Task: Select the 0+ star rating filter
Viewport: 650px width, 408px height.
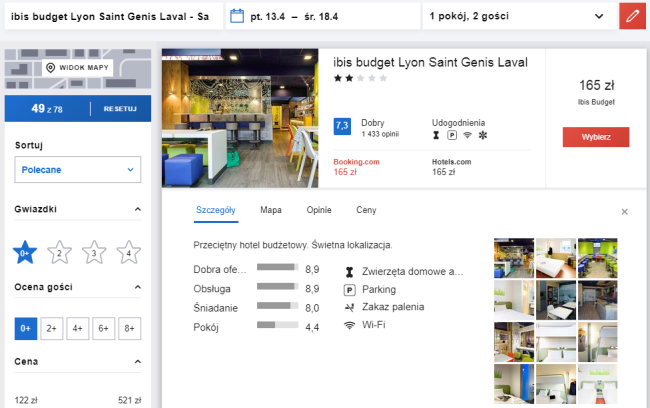Action: [25, 252]
